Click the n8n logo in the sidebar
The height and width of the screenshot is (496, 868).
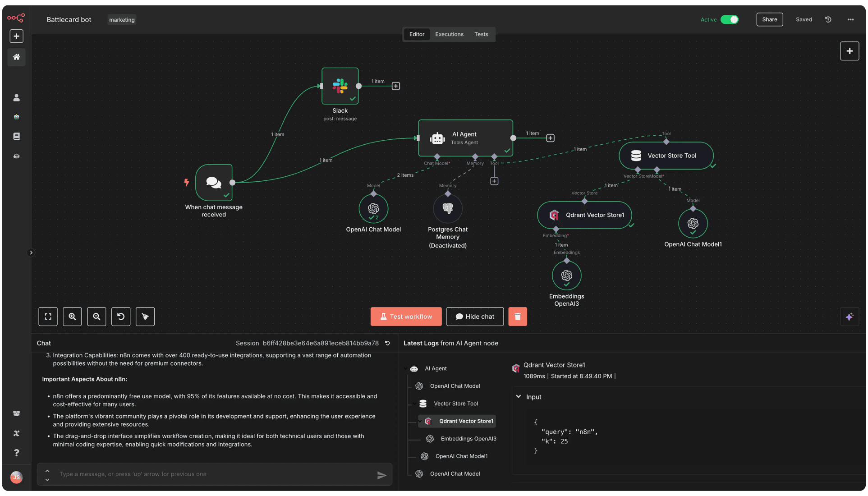[x=16, y=18]
